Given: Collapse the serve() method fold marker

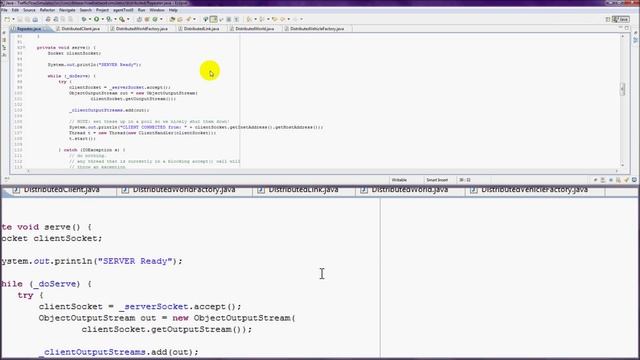Looking at the screenshot, I should point(24,47).
